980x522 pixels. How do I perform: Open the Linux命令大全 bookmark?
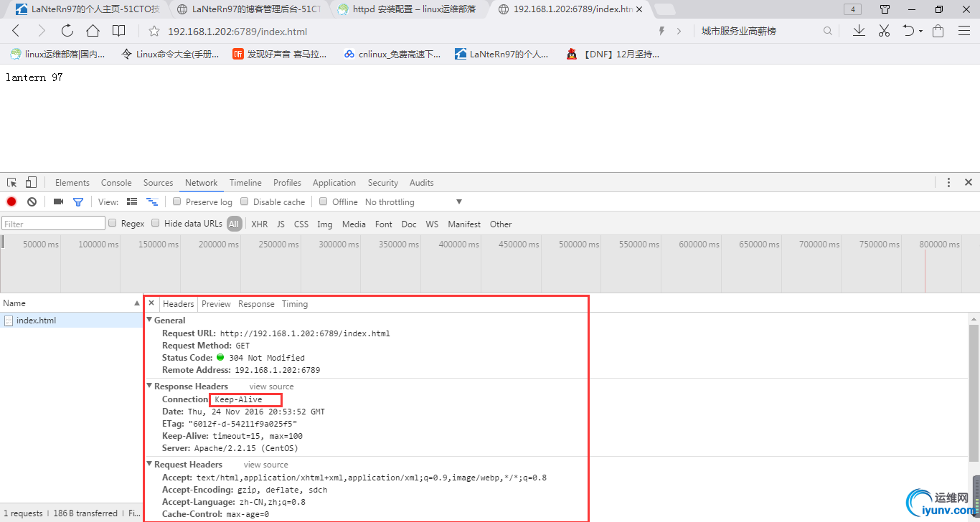[171, 54]
